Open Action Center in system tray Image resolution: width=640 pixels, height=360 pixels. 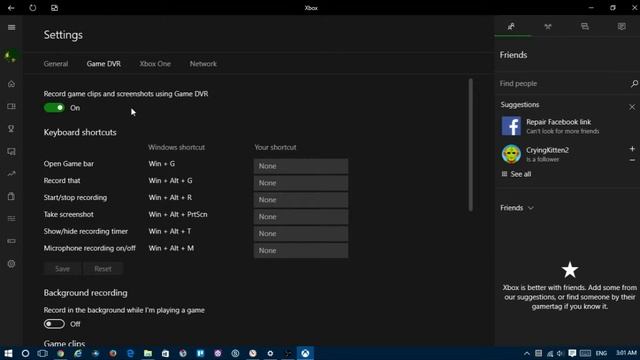click(572, 353)
